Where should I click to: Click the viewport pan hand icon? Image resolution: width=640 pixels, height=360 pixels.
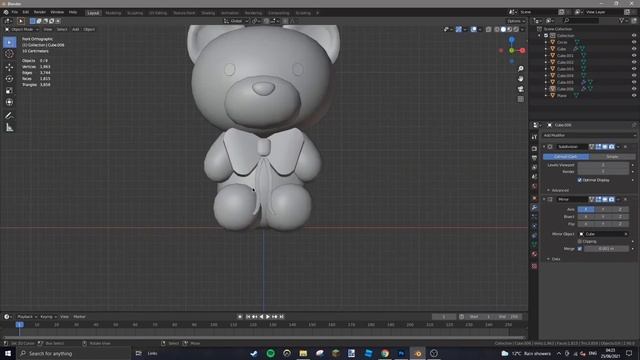pyautogui.click(x=520, y=79)
